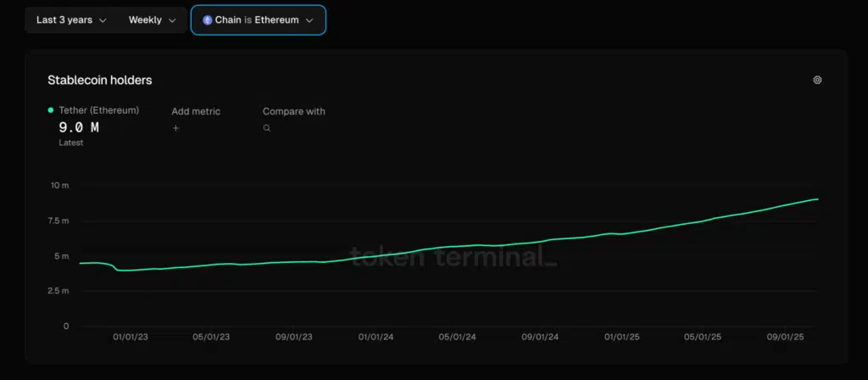The width and height of the screenshot is (868, 380).
Task: Click the 10 m y-axis label
Action: tap(60, 185)
